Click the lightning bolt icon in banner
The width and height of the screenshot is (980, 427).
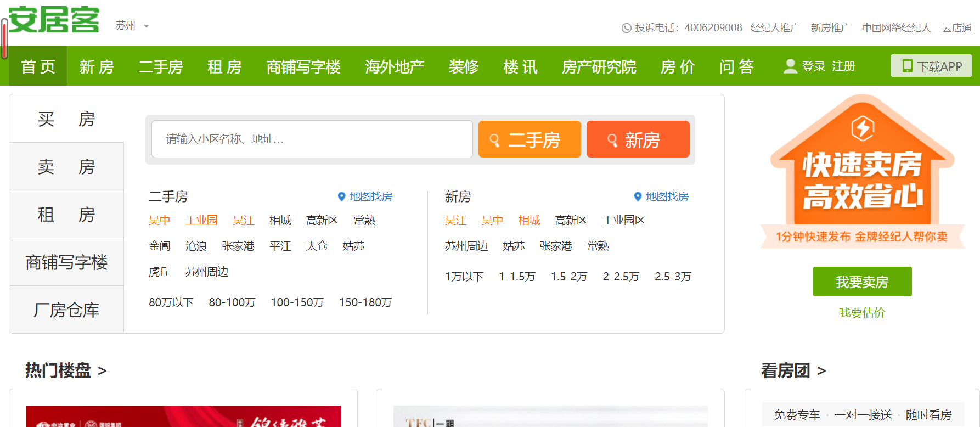[862, 128]
